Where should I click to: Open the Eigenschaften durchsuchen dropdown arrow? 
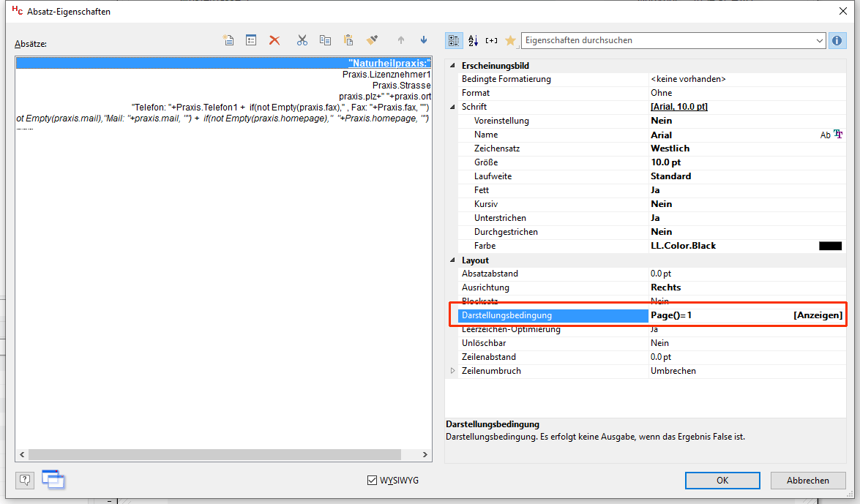click(819, 41)
